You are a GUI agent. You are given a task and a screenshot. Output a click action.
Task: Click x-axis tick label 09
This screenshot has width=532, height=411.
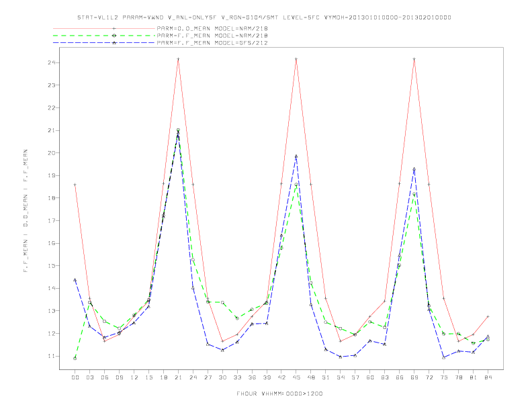click(x=119, y=377)
